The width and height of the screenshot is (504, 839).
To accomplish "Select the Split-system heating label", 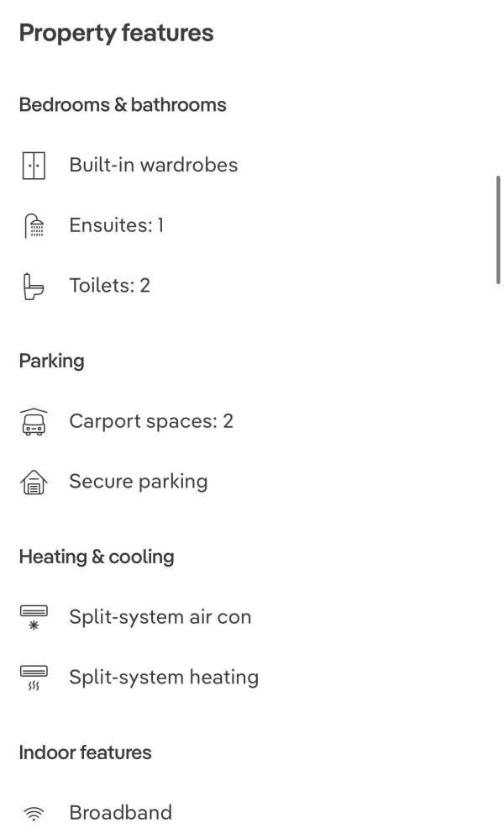I will click(164, 678).
